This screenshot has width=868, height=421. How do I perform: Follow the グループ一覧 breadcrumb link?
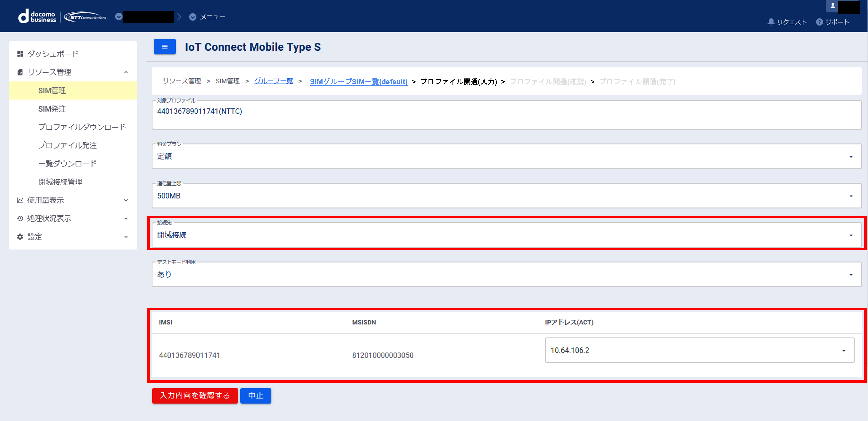point(273,81)
